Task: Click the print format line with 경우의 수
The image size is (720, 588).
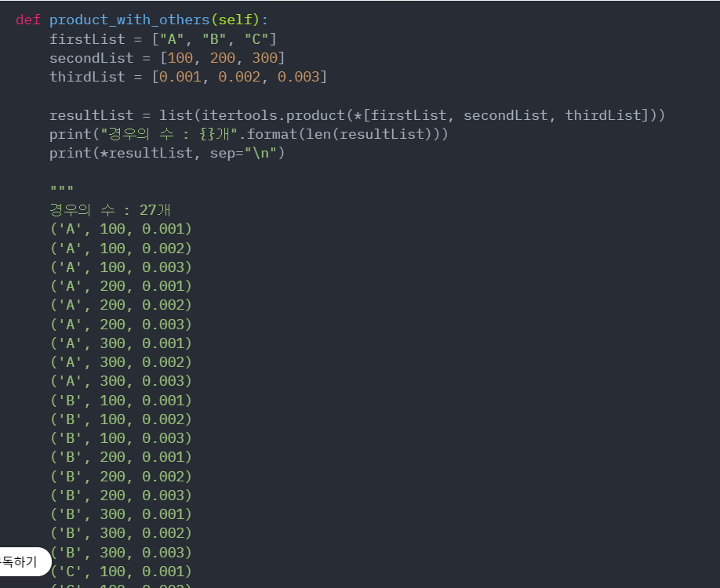Action: point(249,135)
